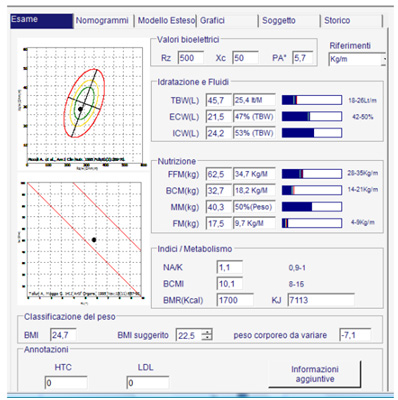Click the ICW 53% (TBW) field
The height and width of the screenshot is (400, 398).
(254, 133)
